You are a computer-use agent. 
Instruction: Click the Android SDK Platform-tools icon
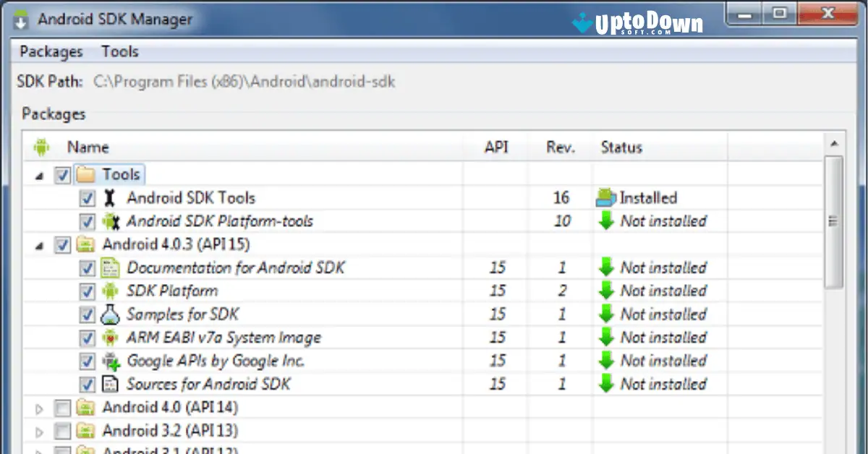click(x=110, y=221)
